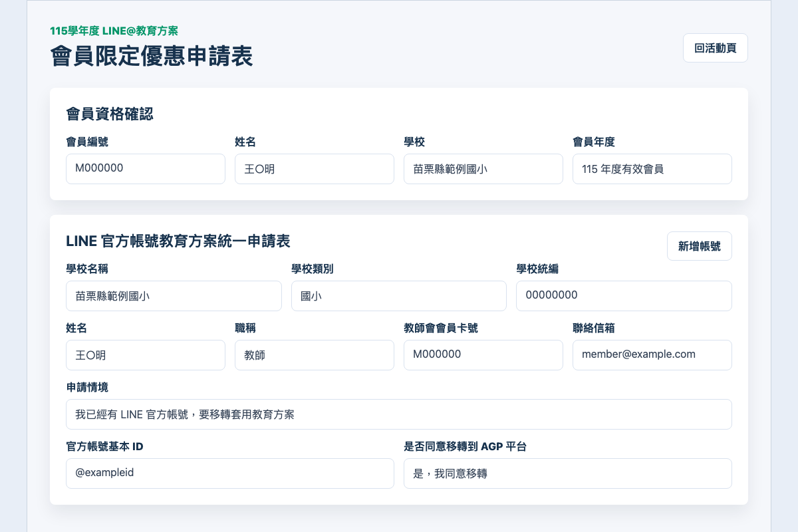This screenshot has width=798, height=532.
Task: Focus the 教師會會員卡號 input
Action: pyautogui.click(x=483, y=355)
